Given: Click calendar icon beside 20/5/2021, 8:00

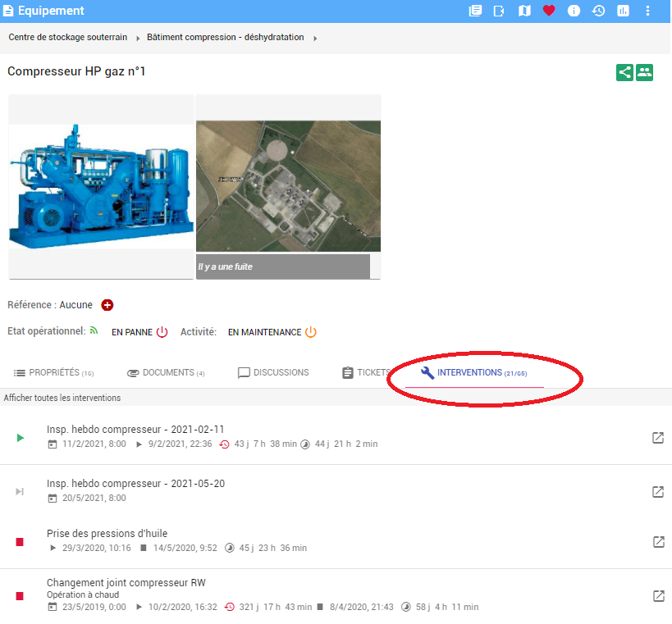Looking at the screenshot, I should click(x=53, y=498).
